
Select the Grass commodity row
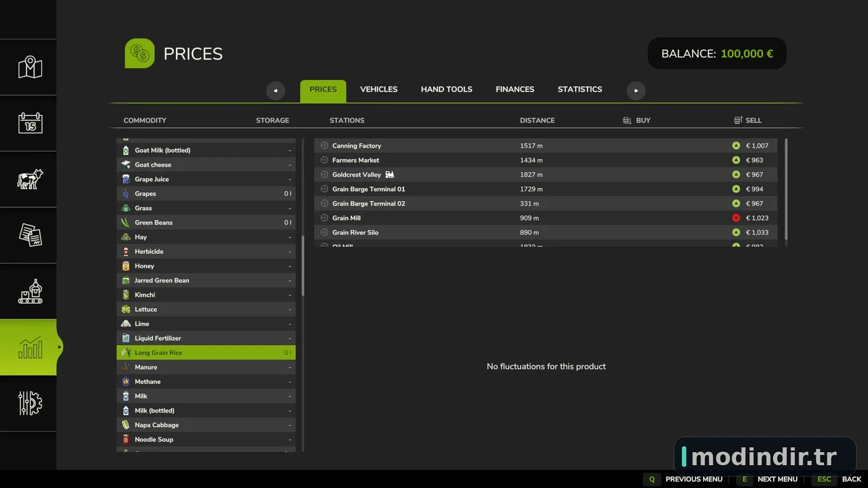(206, 208)
